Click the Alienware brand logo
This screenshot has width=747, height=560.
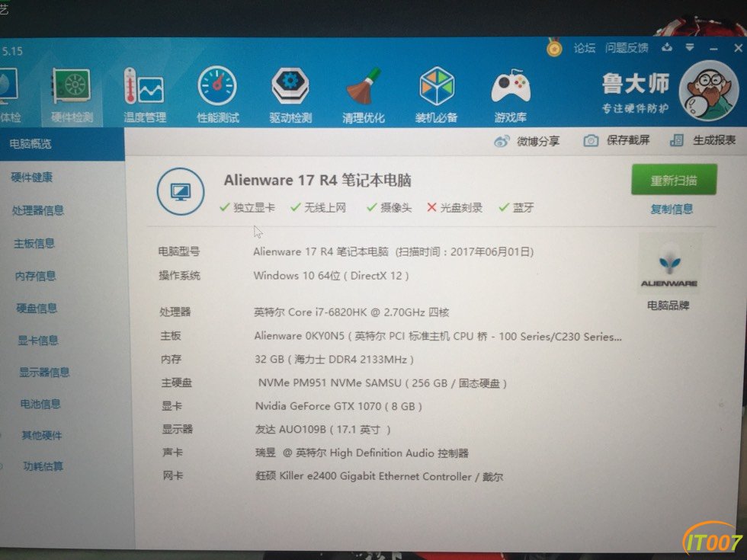(669, 264)
